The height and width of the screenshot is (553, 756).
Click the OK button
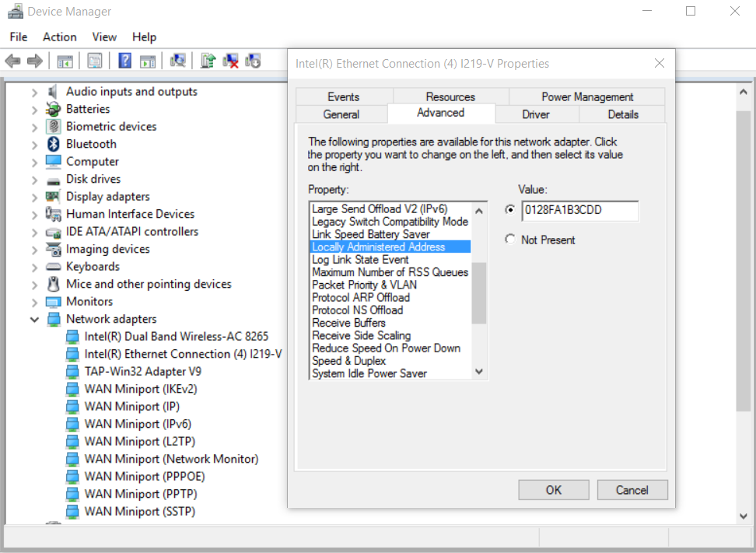point(553,490)
